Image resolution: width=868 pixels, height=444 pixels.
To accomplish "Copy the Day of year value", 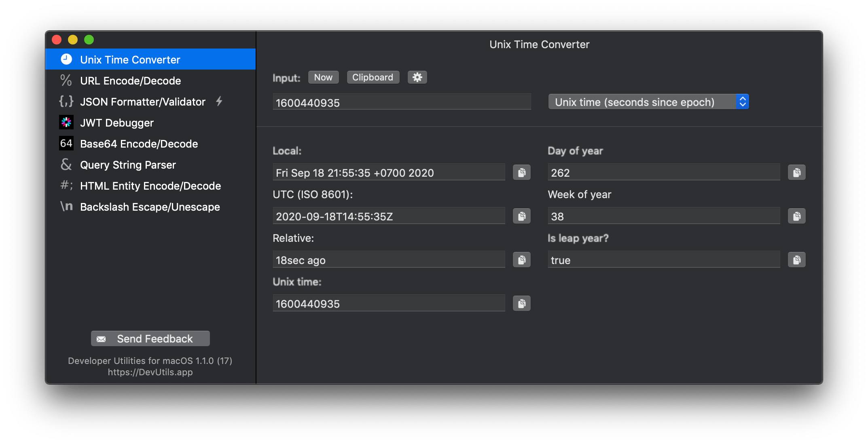I will tap(796, 173).
